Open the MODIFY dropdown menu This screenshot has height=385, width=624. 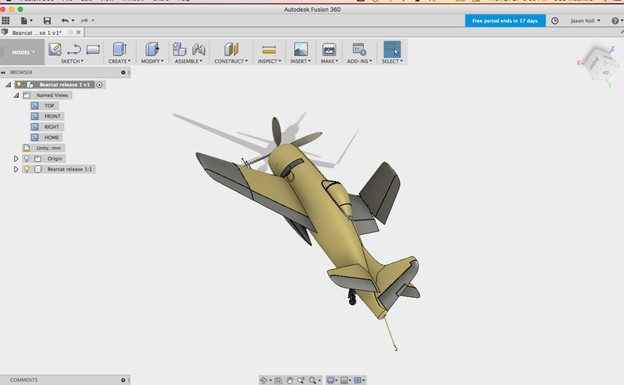click(152, 61)
